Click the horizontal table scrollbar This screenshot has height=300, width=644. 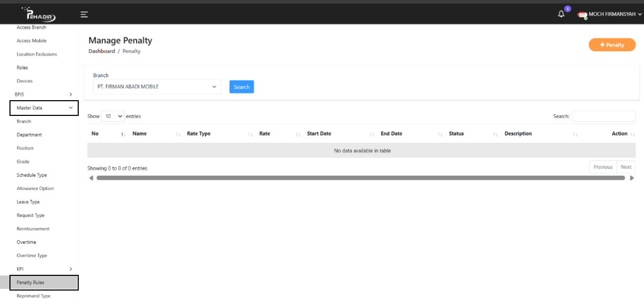coord(360,178)
